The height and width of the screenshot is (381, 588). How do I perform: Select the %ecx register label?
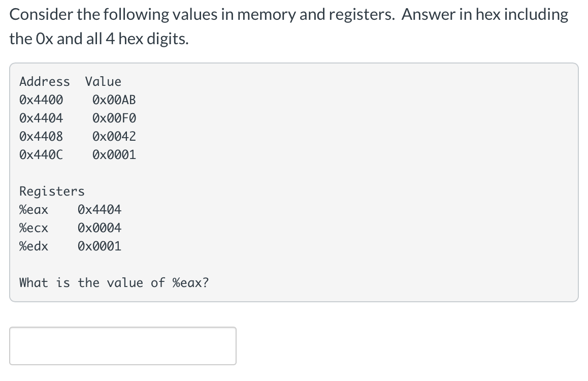coord(34,228)
